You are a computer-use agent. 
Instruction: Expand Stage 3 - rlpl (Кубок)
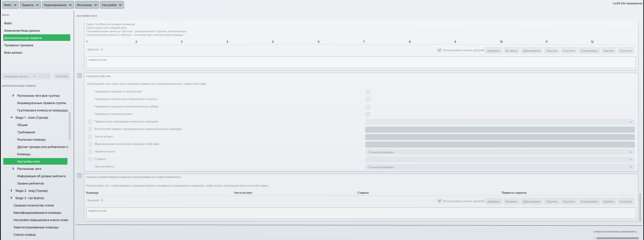[x=11, y=198]
